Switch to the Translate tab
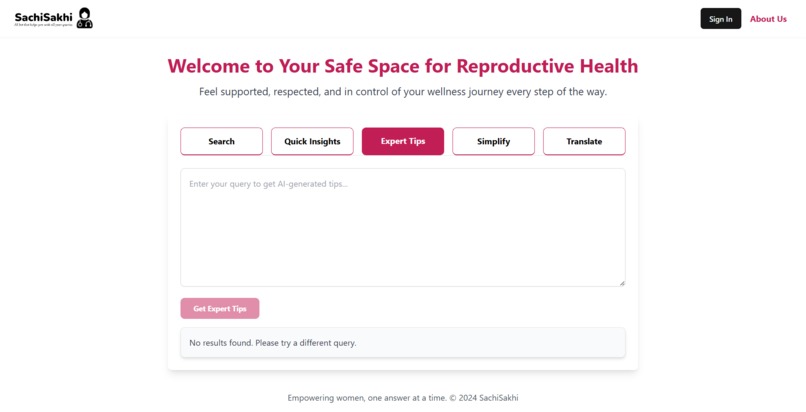806x412 pixels. tap(584, 141)
